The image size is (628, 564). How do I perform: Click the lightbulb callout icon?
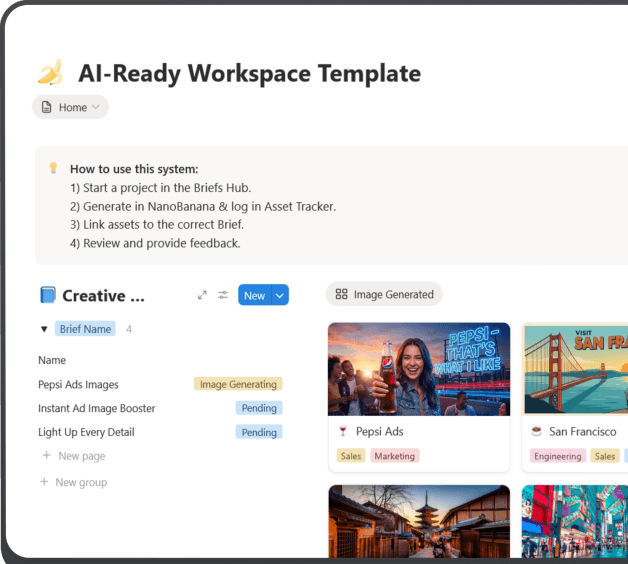coord(53,168)
